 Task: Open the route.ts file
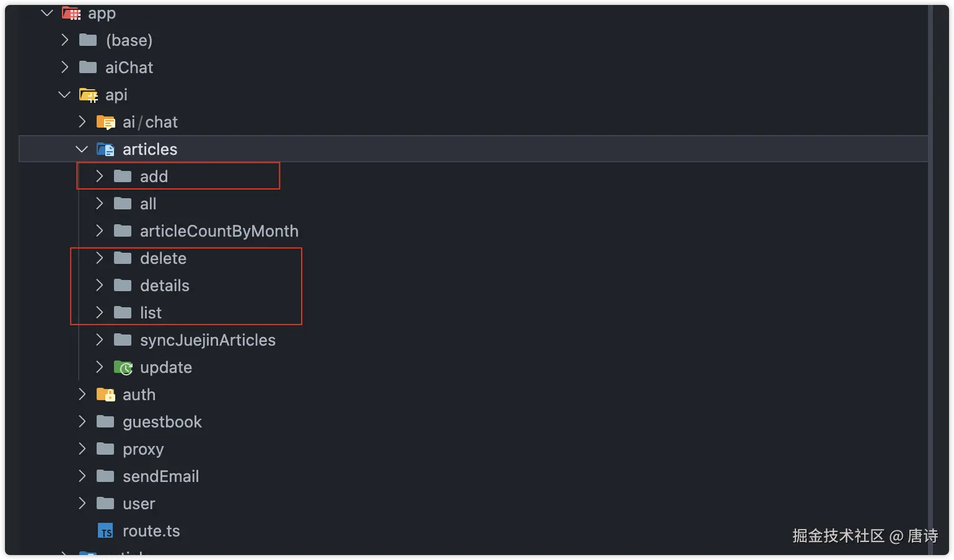coord(151,531)
